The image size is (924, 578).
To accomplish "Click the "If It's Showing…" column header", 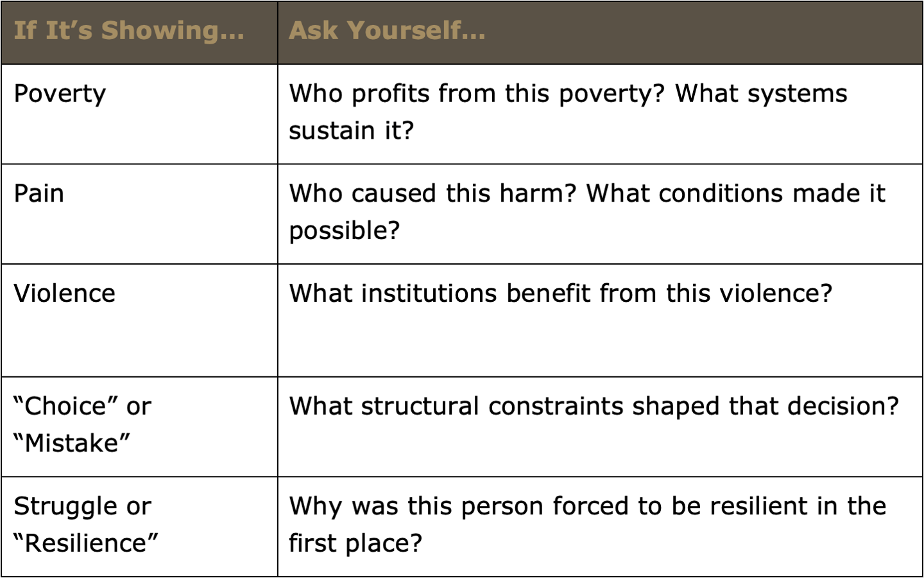I will point(139,32).
